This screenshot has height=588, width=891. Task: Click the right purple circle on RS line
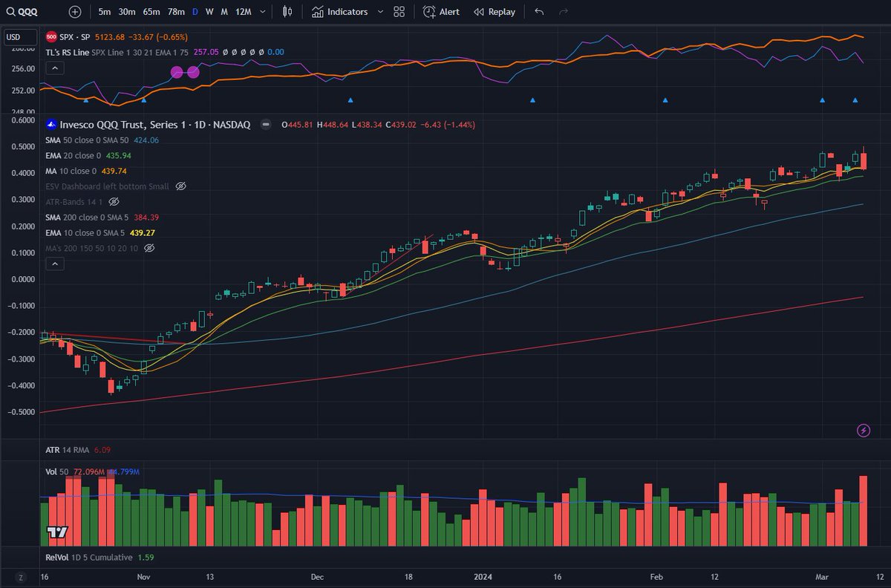tap(193, 72)
